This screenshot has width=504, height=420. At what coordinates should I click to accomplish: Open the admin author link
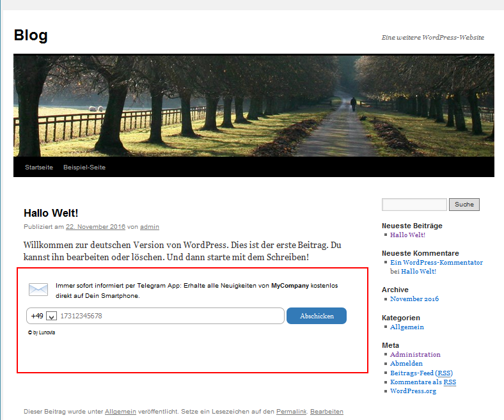(x=150, y=227)
